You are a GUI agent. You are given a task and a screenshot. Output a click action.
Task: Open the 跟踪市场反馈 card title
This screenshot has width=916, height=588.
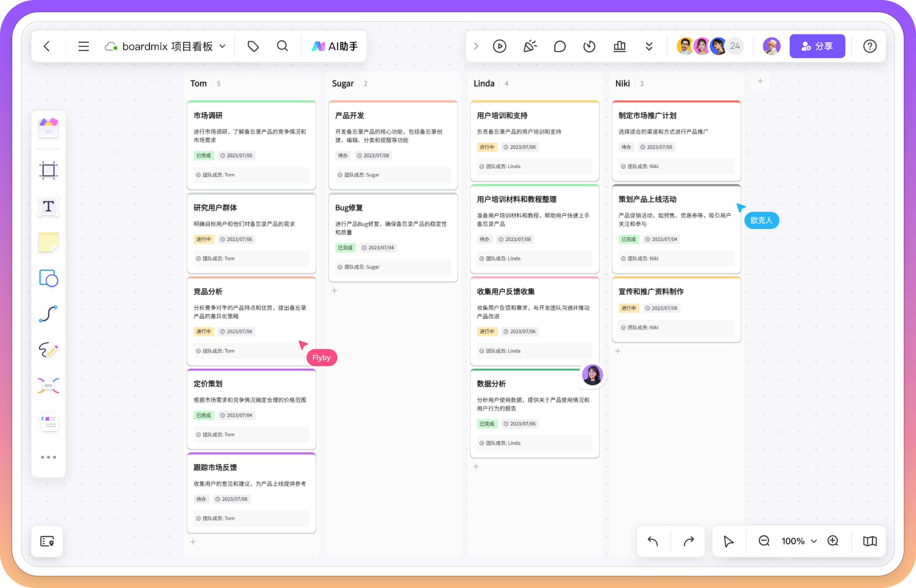tap(215, 468)
